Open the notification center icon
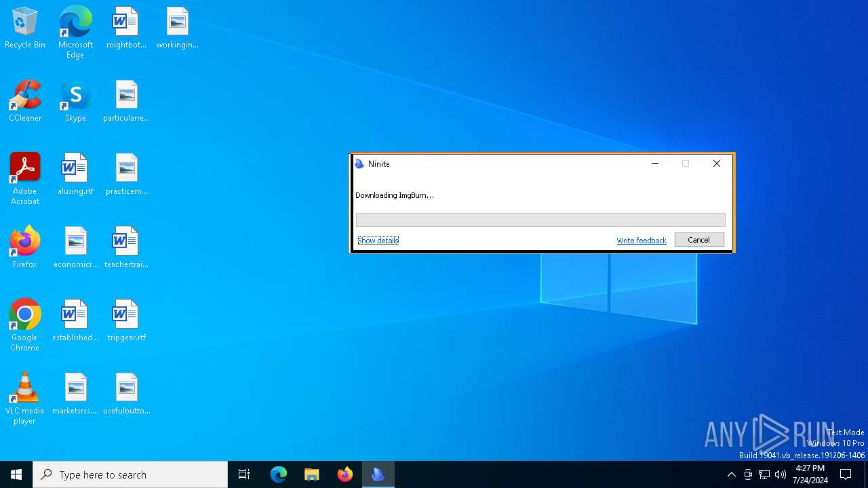868x488 pixels. tap(846, 474)
